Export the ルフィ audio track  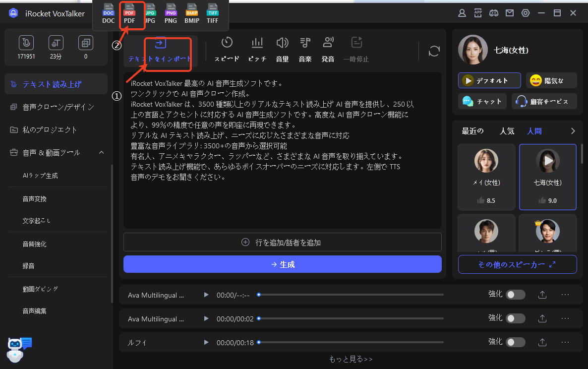[542, 342]
